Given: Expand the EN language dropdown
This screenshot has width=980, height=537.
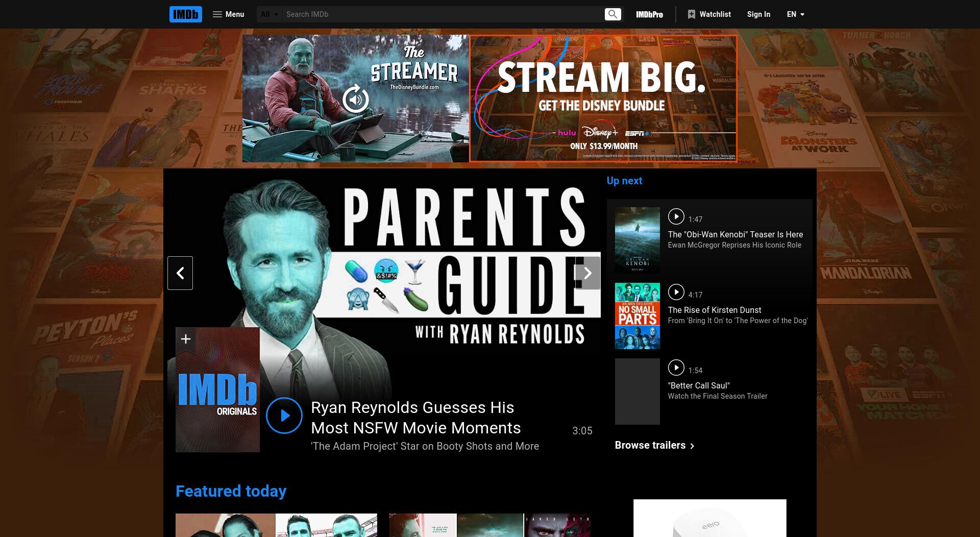Looking at the screenshot, I should pos(795,14).
